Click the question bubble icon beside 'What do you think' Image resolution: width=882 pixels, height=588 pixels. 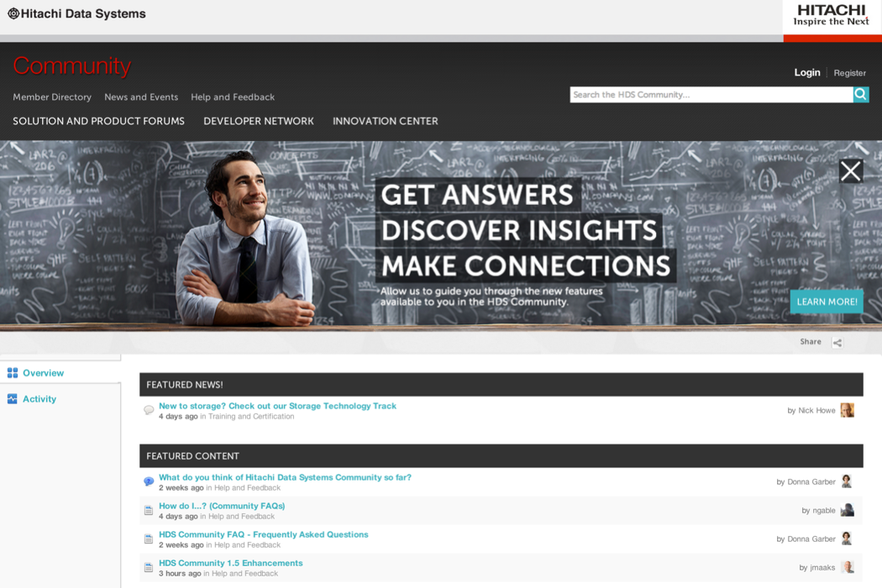149,481
